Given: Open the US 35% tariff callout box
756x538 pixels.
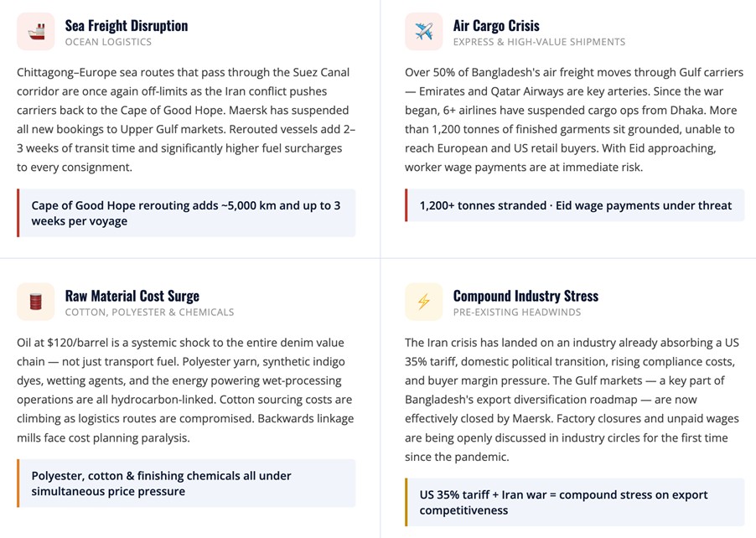Looking at the screenshot, I should pos(575,502).
